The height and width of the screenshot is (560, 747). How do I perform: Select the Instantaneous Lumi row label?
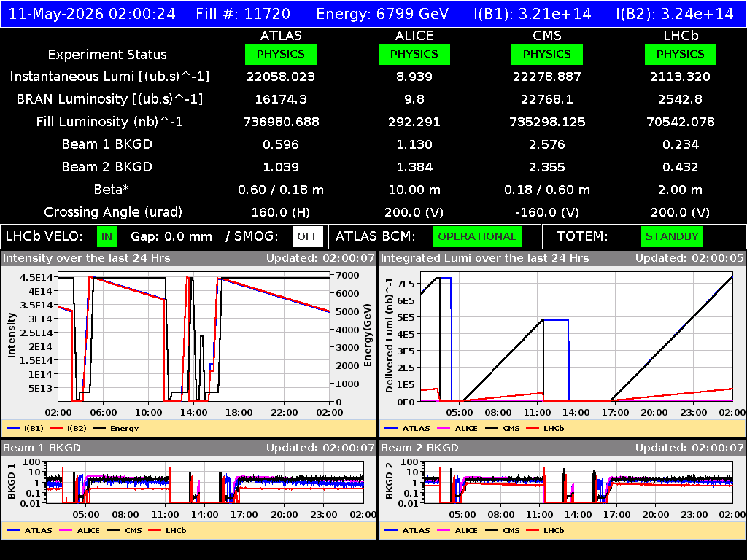click(109, 77)
